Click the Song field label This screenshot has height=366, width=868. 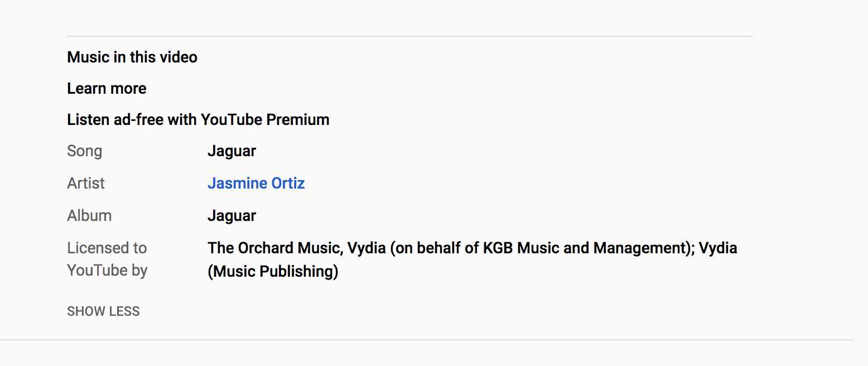pyautogui.click(x=84, y=151)
